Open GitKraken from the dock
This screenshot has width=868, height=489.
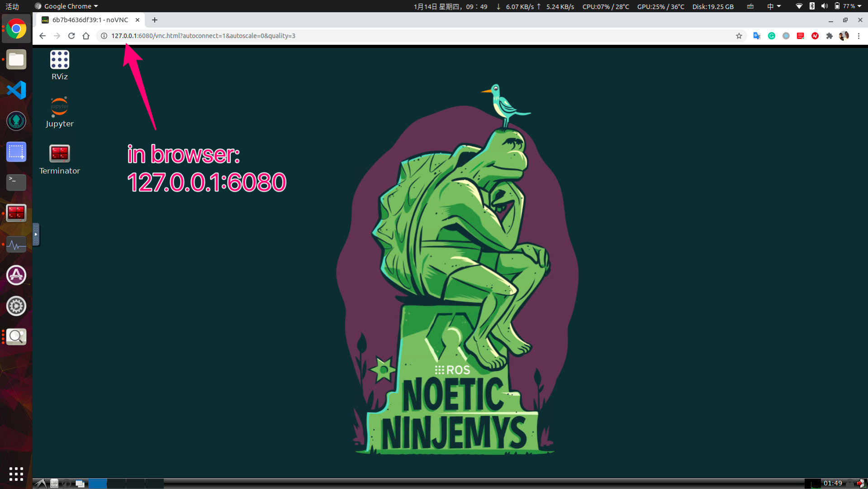16,121
